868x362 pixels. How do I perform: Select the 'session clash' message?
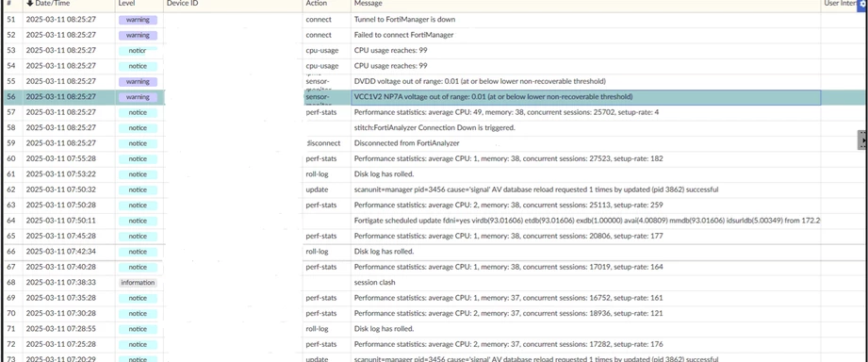(375, 283)
